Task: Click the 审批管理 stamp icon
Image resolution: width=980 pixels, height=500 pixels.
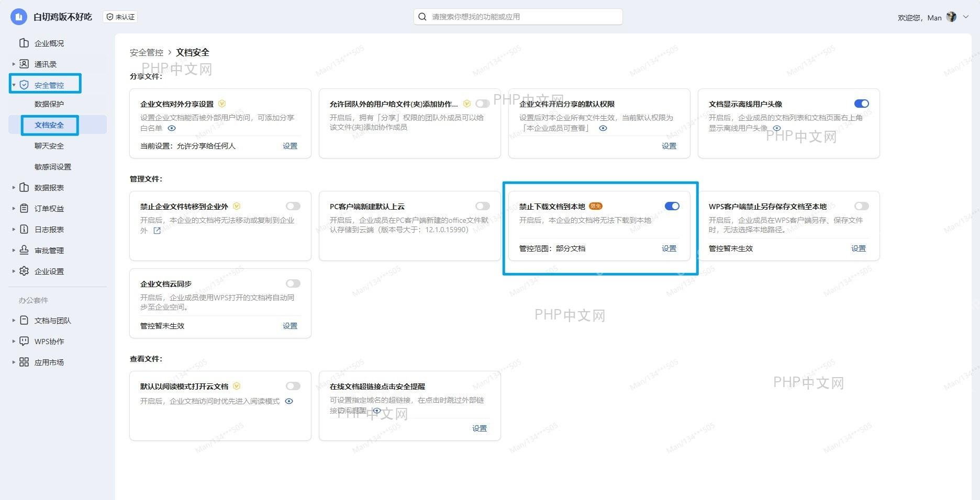Action: (x=24, y=250)
